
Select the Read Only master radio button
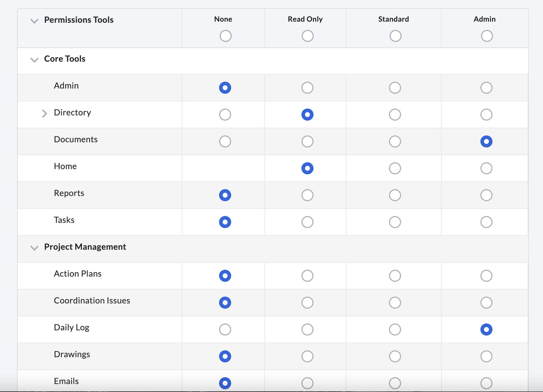(307, 36)
